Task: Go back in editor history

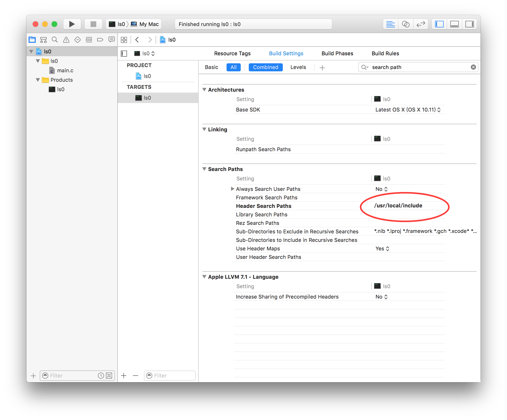Action: (x=137, y=40)
